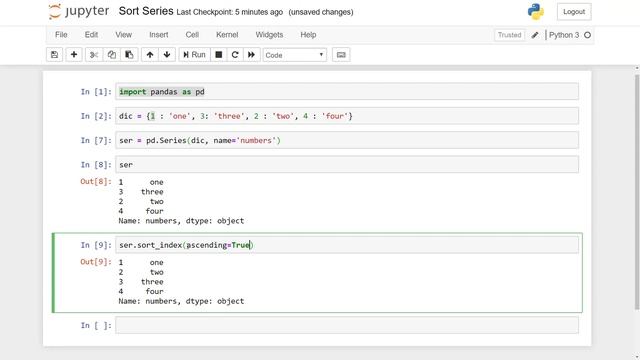Click the Out[8] output prompt
This screenshot has height=360, width=640.
click(96, 182)
